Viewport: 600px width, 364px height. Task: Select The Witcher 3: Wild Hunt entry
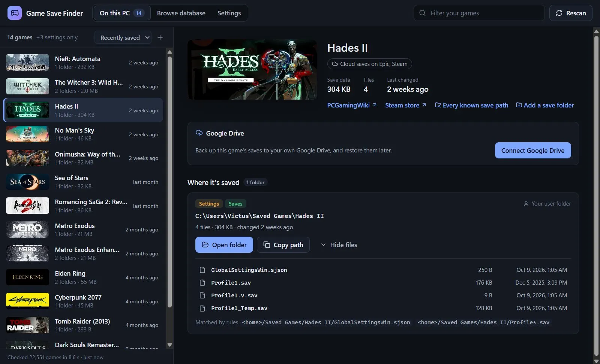83,87
